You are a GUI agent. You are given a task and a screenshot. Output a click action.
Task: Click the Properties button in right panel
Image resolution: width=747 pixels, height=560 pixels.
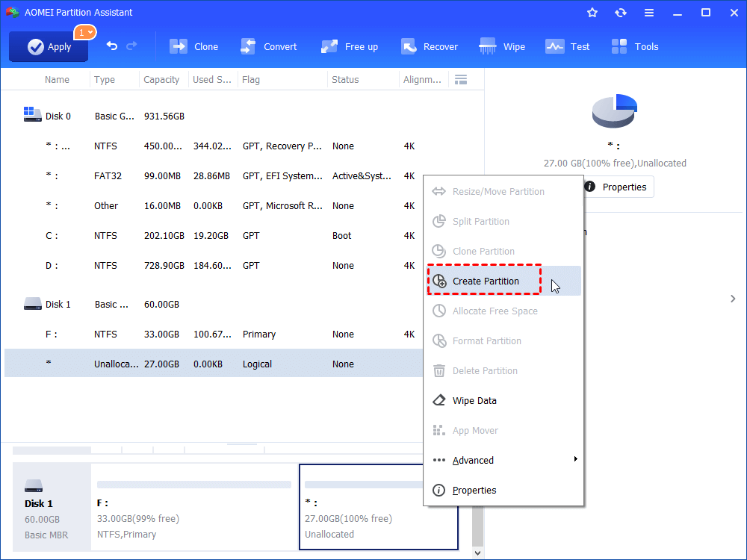click(619, 187)
